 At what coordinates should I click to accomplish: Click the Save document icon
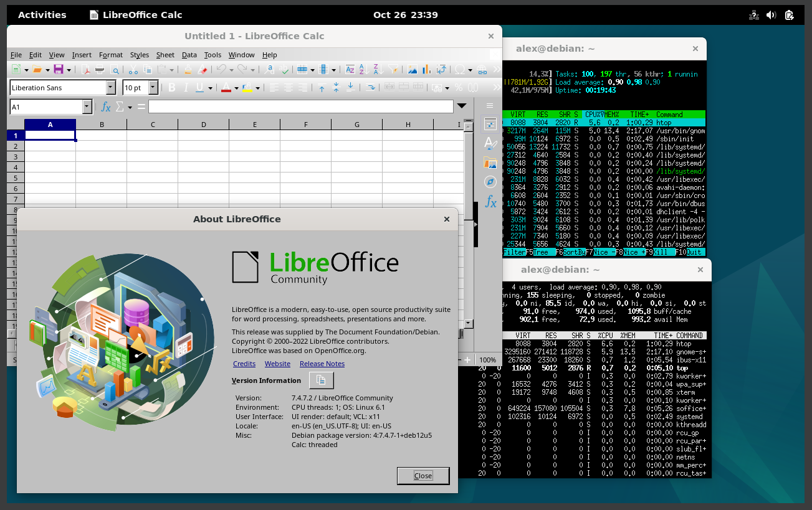pos(58,70)
